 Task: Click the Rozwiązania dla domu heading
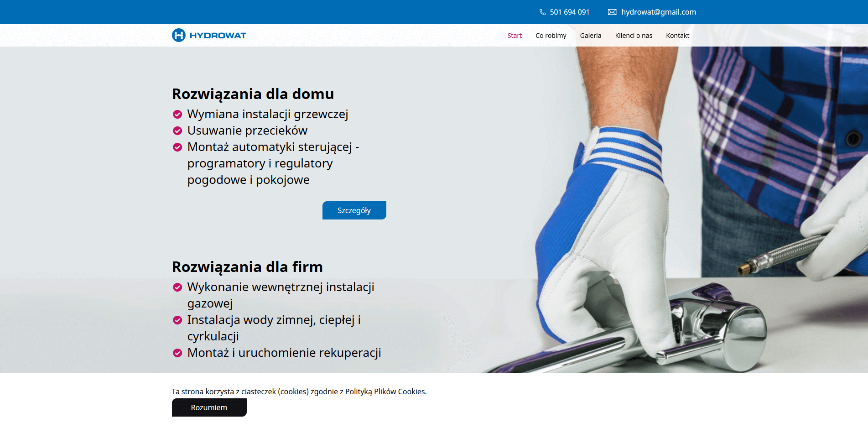(253, 94)
